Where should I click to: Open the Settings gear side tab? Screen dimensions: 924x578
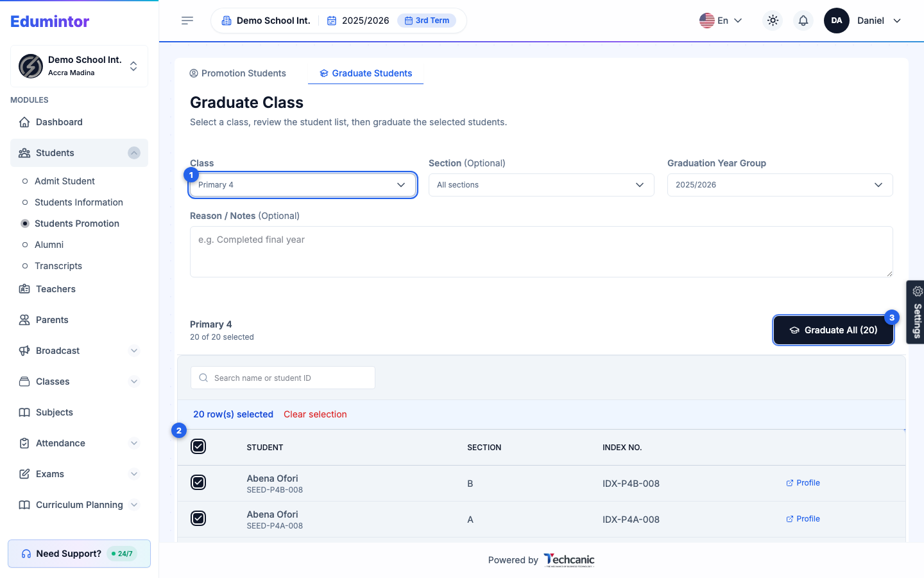click(x=916, y=312)
